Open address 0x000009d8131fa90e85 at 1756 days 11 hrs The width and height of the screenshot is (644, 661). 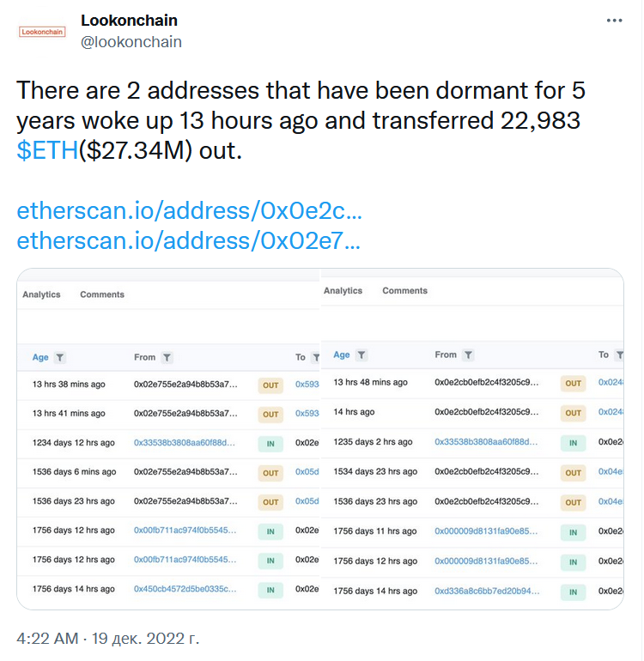(486, 531)
